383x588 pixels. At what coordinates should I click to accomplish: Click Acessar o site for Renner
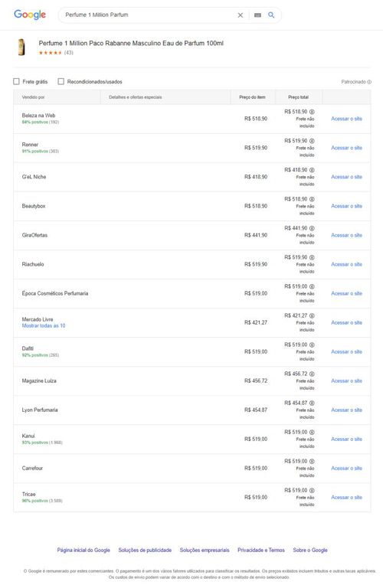(x=346, y=148)
